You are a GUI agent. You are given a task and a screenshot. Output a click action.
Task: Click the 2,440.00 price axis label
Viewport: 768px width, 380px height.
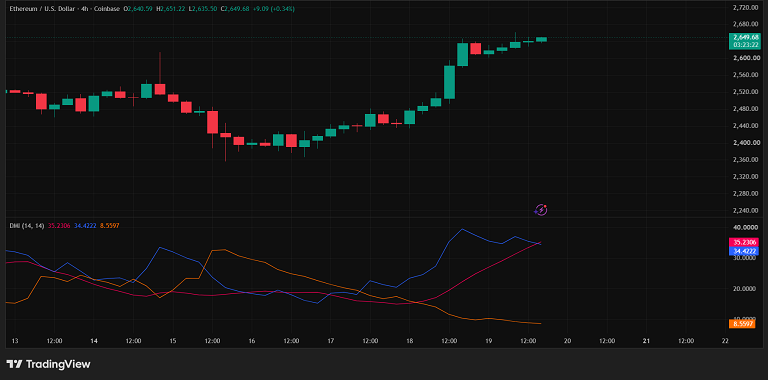coord(744,126)
